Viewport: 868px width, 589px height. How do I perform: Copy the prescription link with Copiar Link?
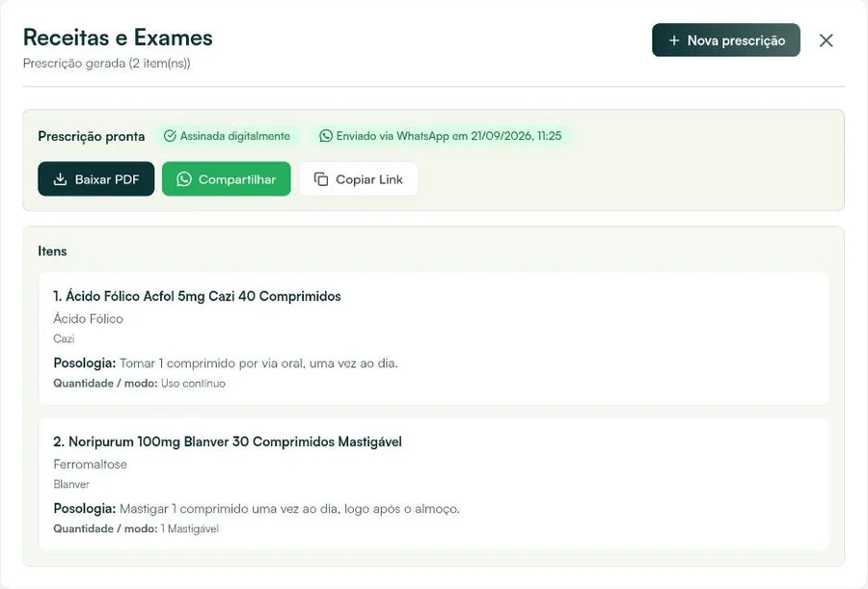358,178
